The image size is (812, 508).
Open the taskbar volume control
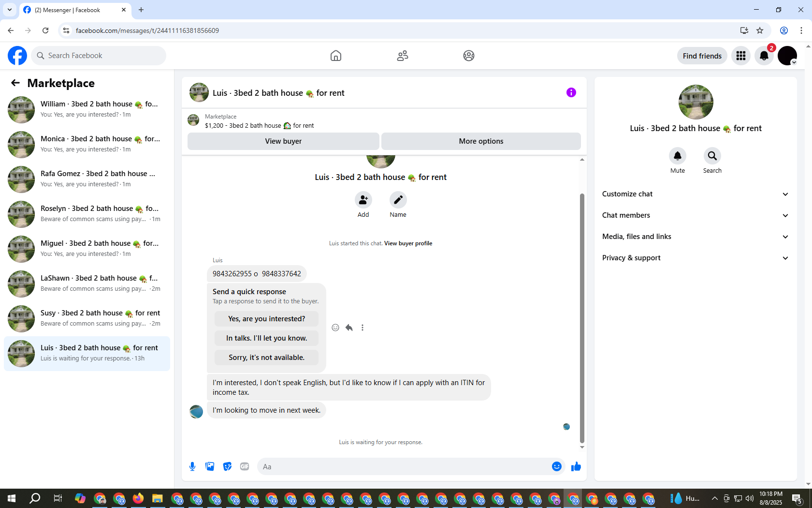click(x=750, y=498)
